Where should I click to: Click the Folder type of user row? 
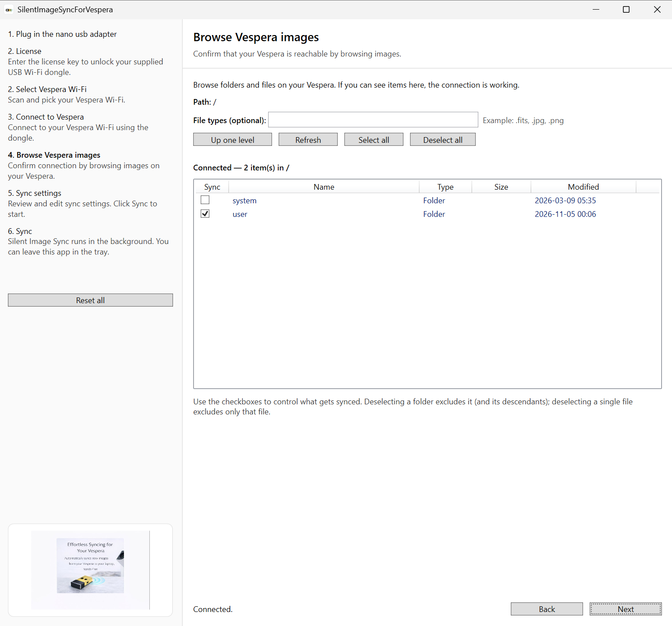coord(434,214)
